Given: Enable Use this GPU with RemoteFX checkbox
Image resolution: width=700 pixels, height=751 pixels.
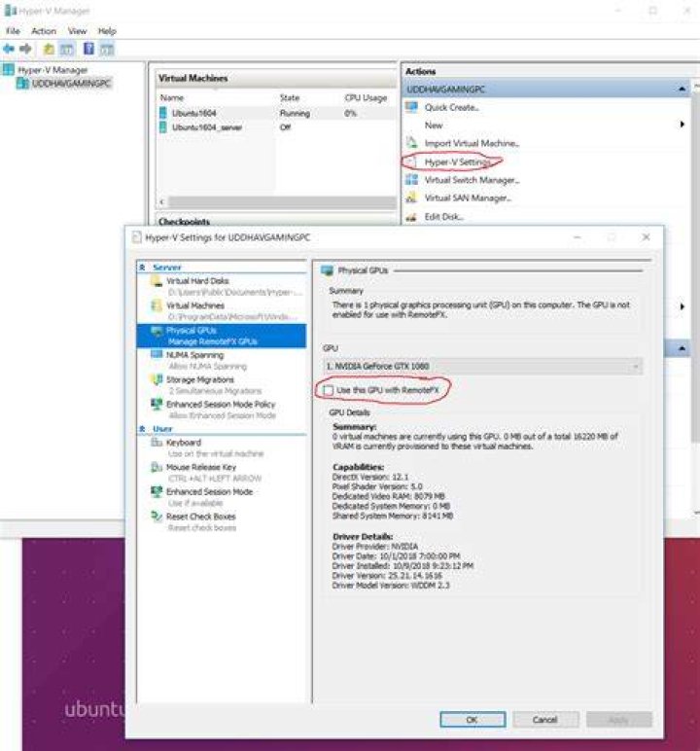Looking at the screenshot, I should [328, 390].
